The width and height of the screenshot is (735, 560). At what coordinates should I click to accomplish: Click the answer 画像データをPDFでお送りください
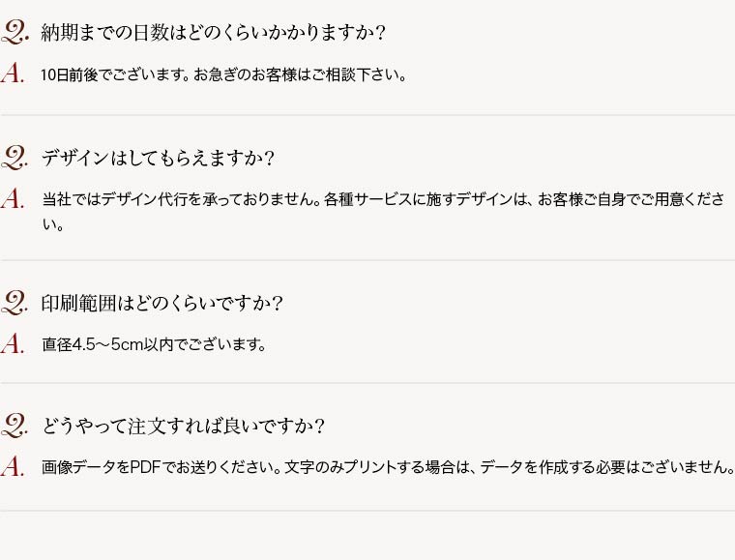[x=162, y=467]
